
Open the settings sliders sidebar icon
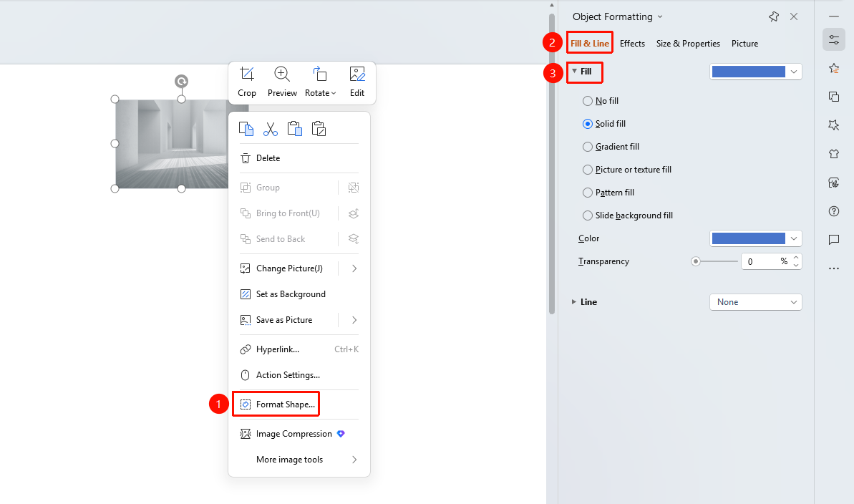834,40
